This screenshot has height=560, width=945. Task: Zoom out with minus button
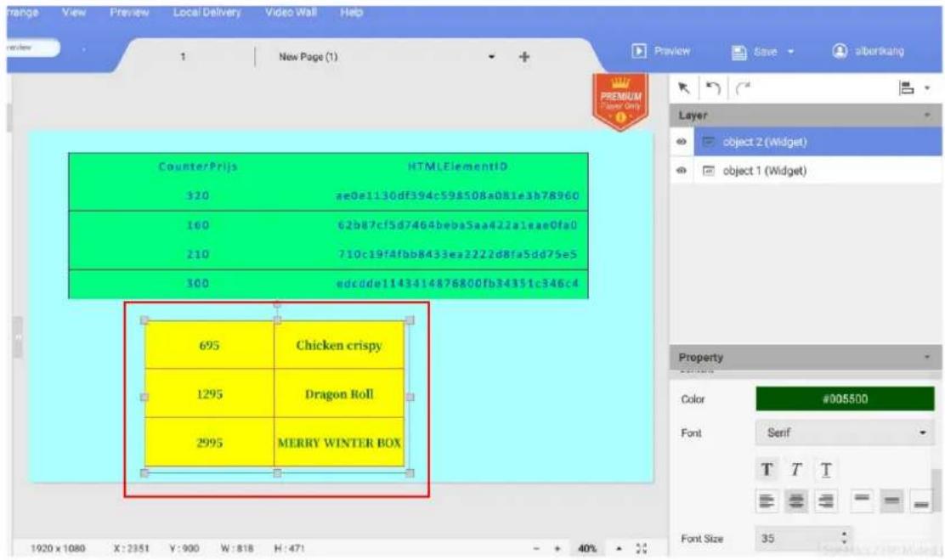coord(536,549)
